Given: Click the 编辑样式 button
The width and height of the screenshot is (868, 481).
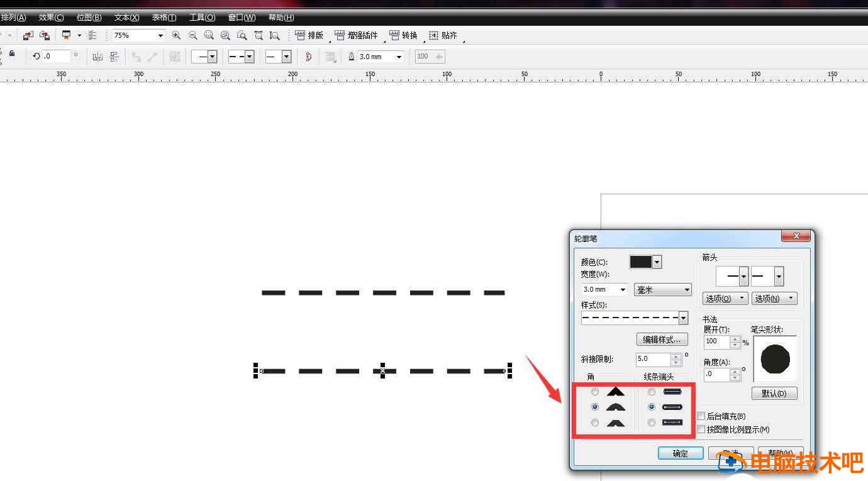Looking at the screenshot, I should (x=662, y=340).
